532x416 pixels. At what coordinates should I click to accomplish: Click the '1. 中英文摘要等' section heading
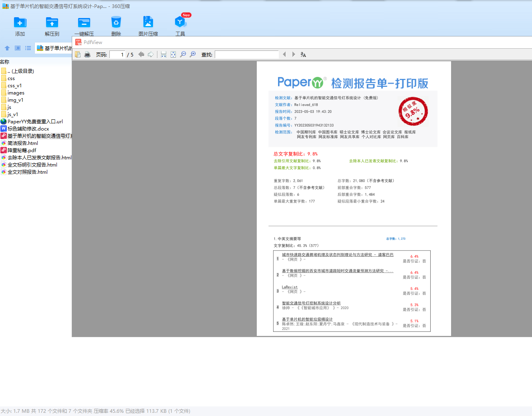pyautogui.click(x=287, y=239)
